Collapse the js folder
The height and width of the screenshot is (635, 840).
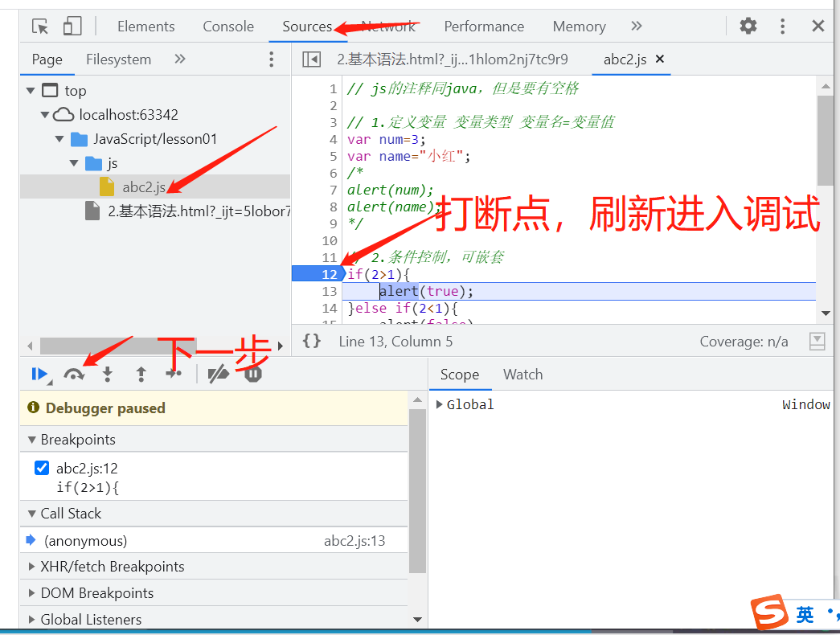(74, 163)
